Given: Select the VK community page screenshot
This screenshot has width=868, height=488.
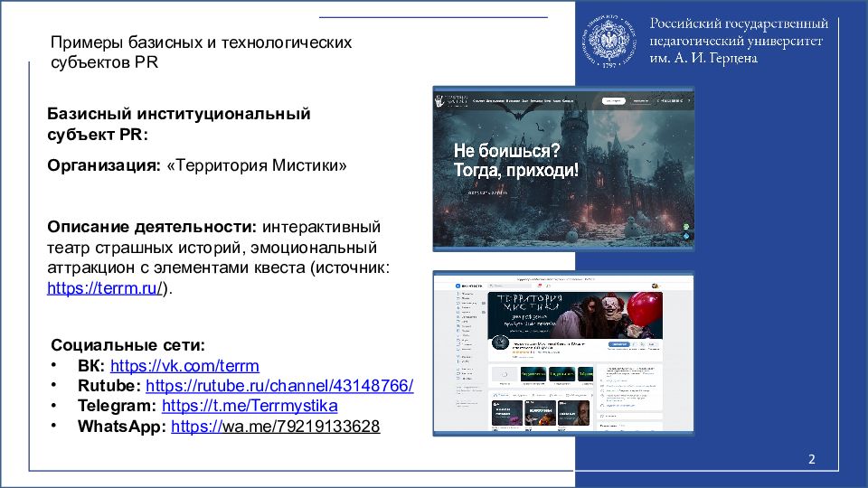Looking at the screenshot, I should pyautogui.click(x=563, y=353).
